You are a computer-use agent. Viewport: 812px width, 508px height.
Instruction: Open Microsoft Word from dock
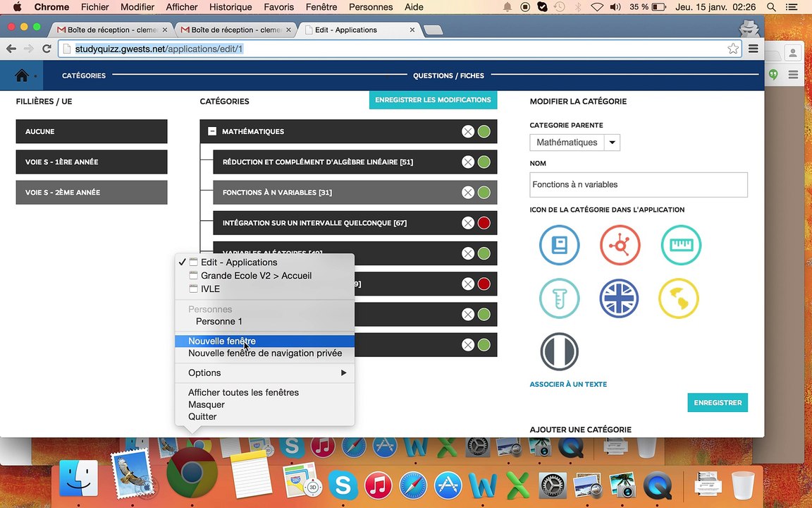click(x=483, y=486)
